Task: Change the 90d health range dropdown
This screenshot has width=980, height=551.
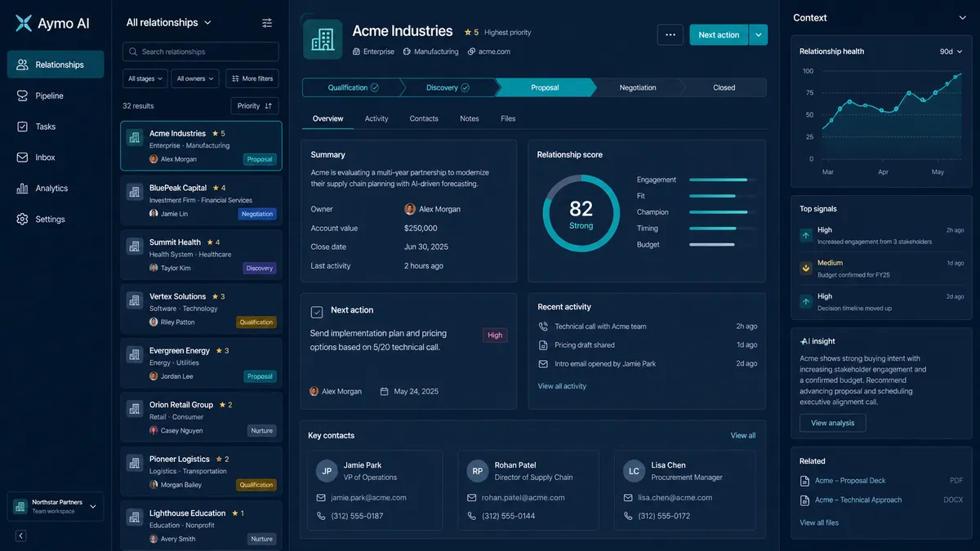Action: tap(952, 51)
